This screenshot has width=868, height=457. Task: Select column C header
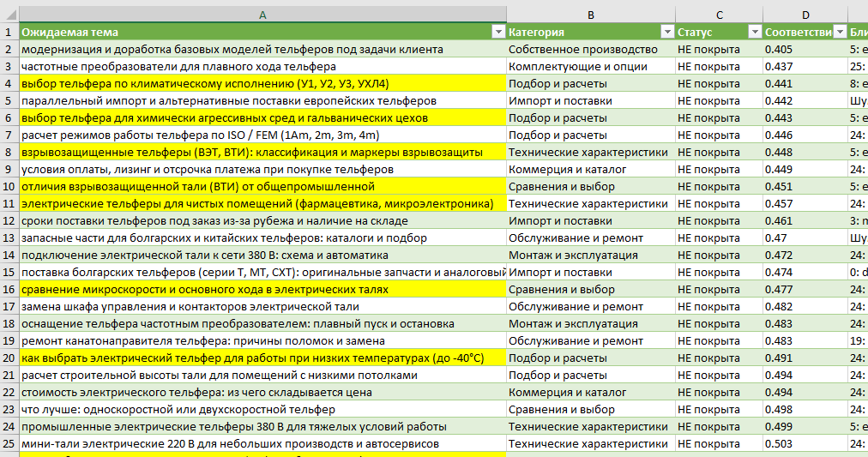coord(719,15)
